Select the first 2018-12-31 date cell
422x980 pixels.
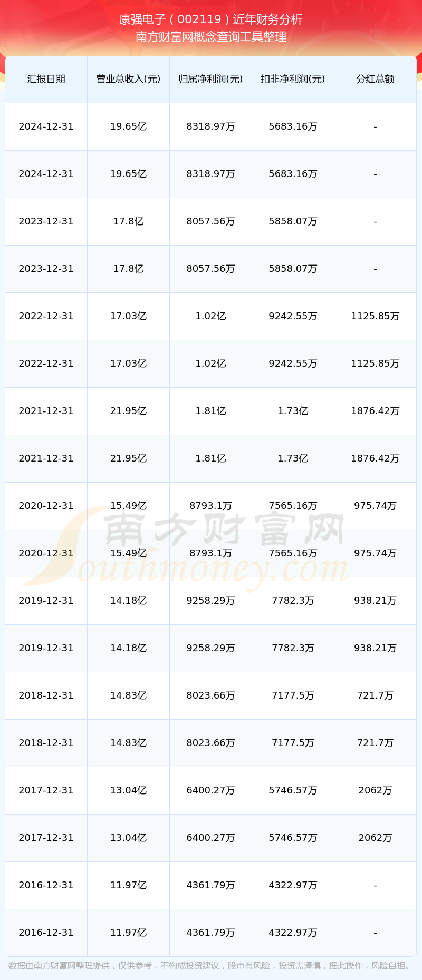coord(46,695)
